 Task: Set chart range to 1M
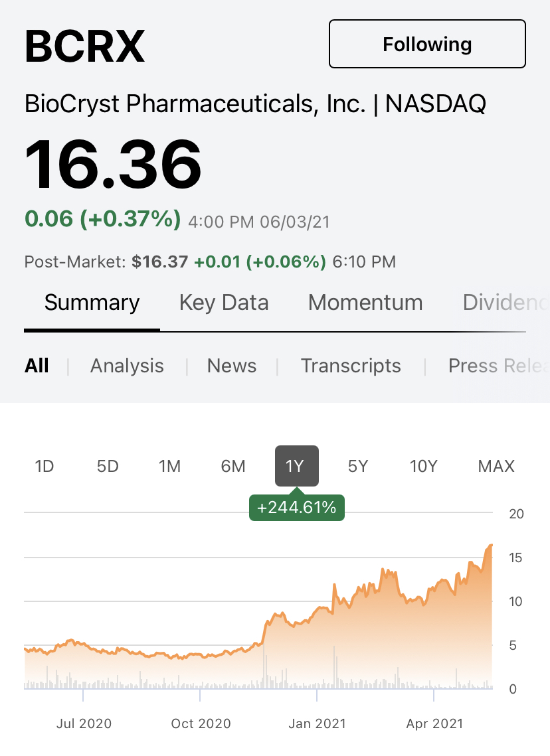click(169, 466)
